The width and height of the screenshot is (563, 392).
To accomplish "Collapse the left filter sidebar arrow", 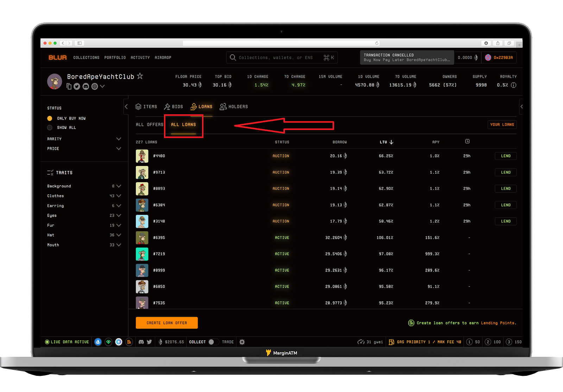I will 126,107.
